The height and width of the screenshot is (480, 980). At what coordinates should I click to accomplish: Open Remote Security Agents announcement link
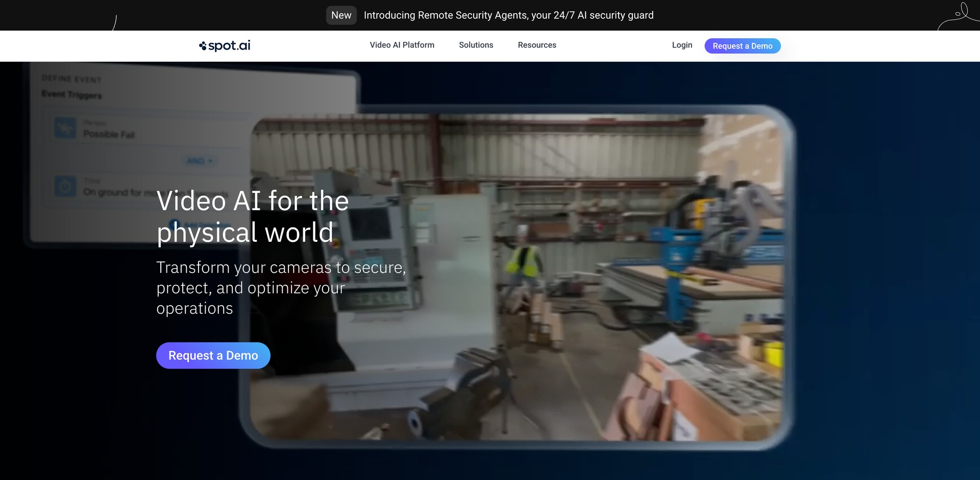(x=508, y=15)
